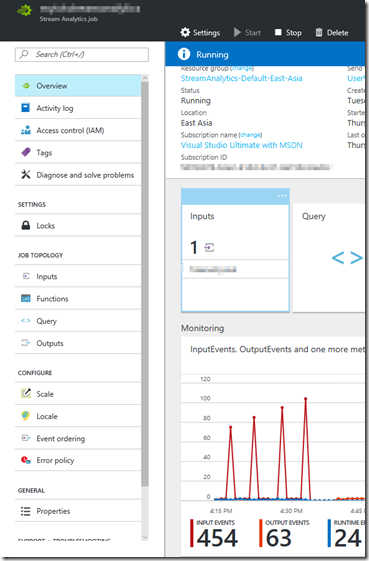Screen dimensions: 369x561
Task: Click the Query angle-brackets icon in sidebar
Action: (26, 321)
